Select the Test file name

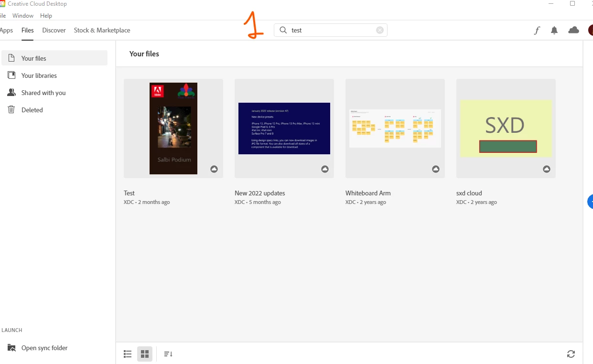pos(129,193)
